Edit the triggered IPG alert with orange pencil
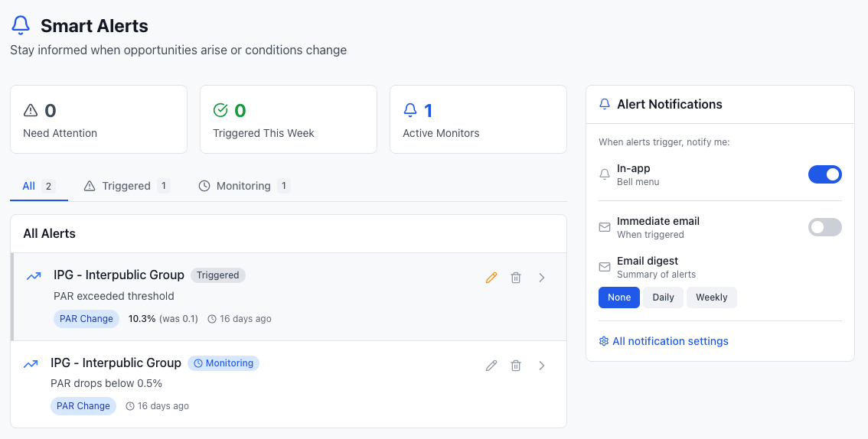868x439 pixels. pos(491,278)
